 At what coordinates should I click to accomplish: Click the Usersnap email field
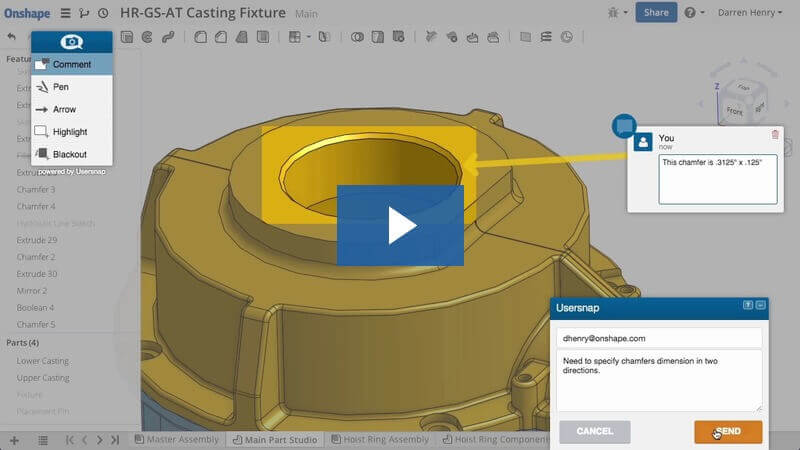[x=659, y=338]
